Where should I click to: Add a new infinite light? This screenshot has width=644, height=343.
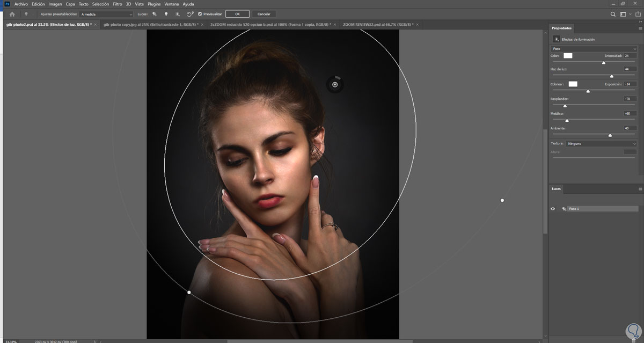[x=178, y=14]
